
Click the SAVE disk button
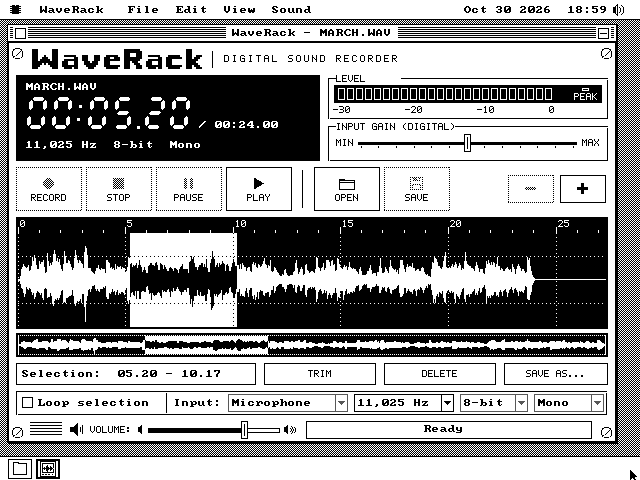[417, 189]
